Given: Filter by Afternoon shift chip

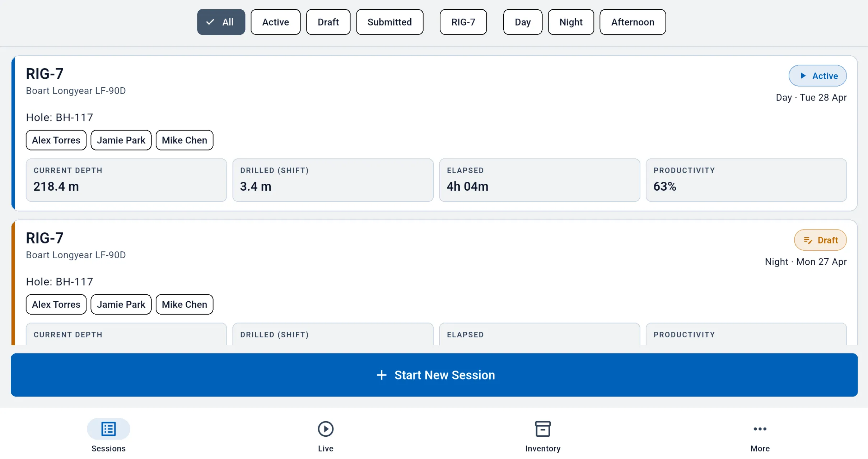Looking at the screenshot, I should click(633, 22).
